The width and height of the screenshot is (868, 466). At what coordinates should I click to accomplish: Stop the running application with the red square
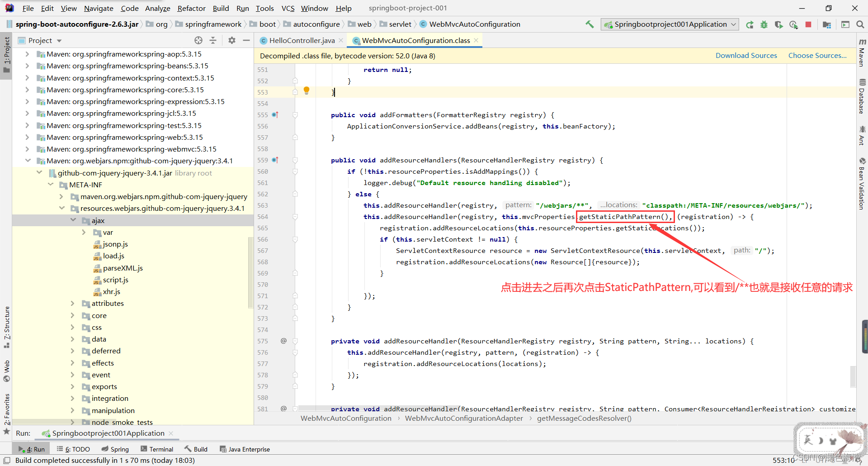coord(808,24)
